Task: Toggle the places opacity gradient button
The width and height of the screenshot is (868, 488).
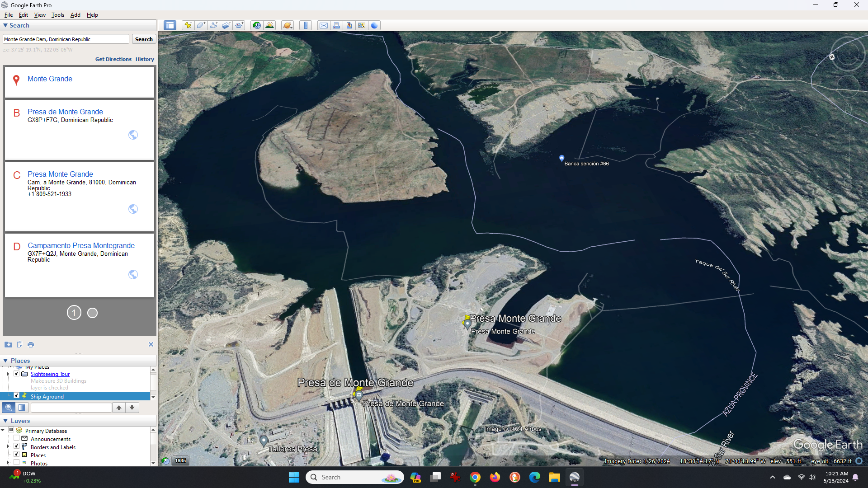Action: coord(21,408)
